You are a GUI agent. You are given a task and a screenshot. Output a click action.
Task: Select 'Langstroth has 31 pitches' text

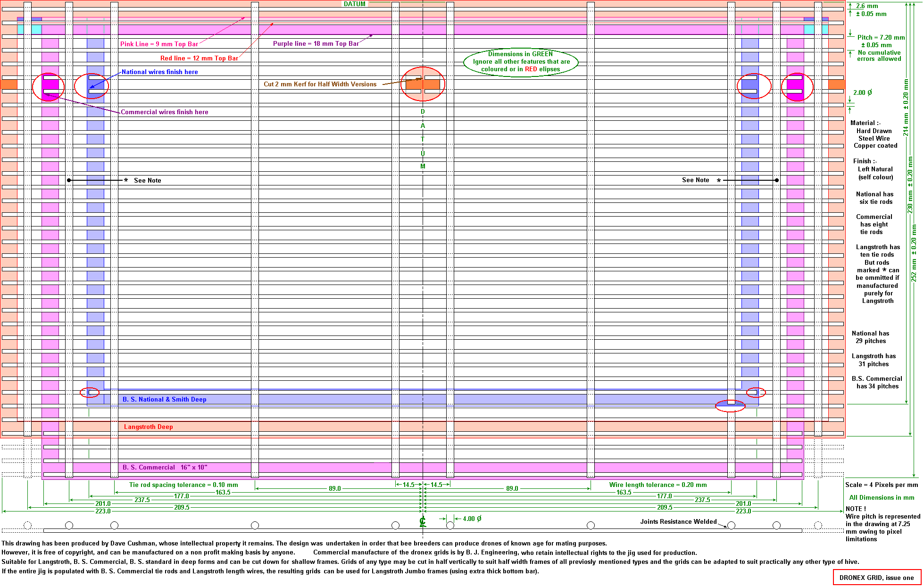tap(874, 360)
